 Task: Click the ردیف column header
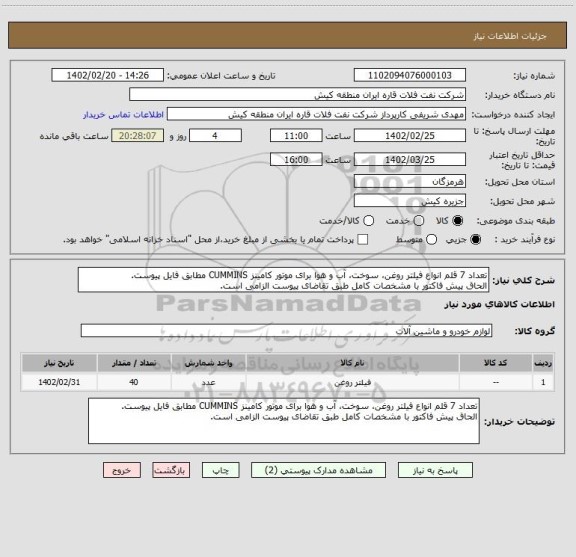(543, 363)
